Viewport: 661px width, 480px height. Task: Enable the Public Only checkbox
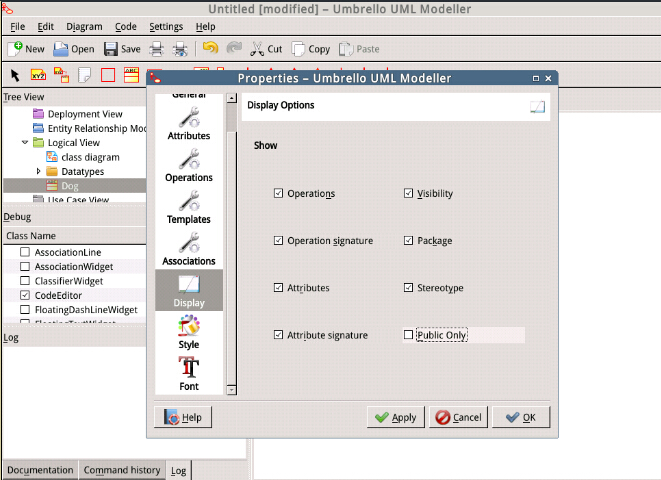[408, 335]
